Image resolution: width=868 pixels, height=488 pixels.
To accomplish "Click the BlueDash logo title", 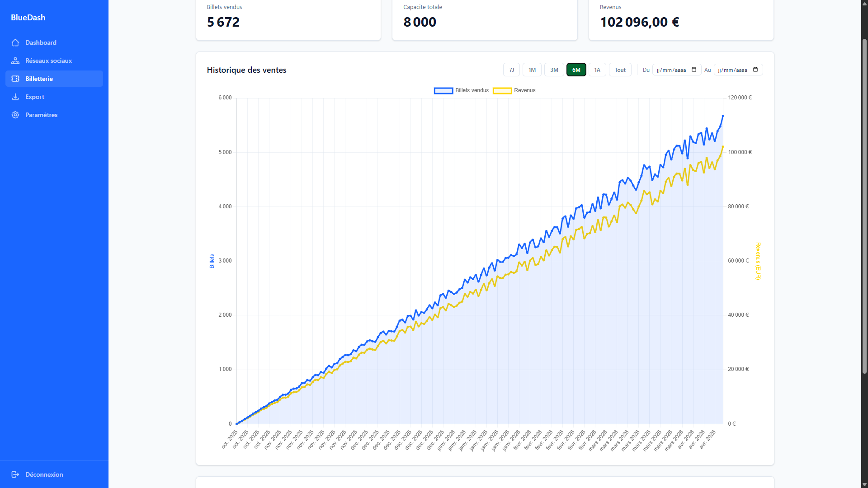I will [28, 18].
